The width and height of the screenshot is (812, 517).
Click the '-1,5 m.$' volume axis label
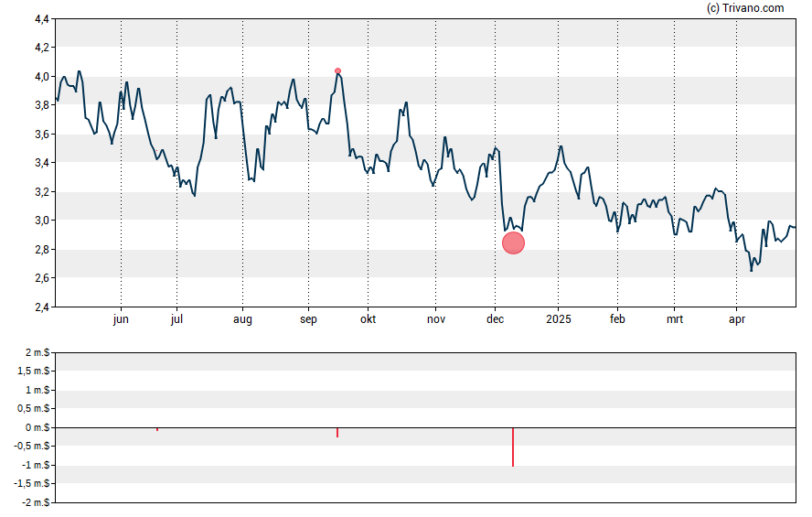(32, 483)
